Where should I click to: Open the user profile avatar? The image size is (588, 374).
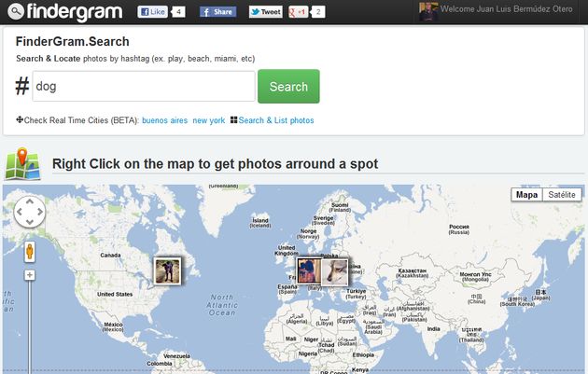pyautogui.click(x=428, y=11)
